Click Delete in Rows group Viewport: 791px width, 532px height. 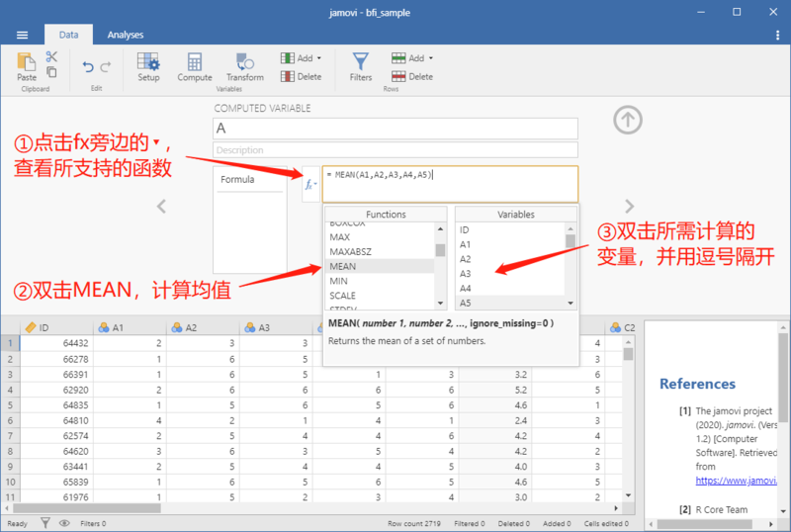412,77
